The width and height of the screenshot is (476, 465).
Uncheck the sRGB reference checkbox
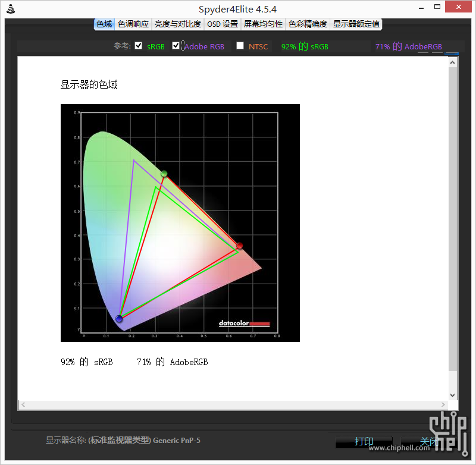tap(139, 46)
